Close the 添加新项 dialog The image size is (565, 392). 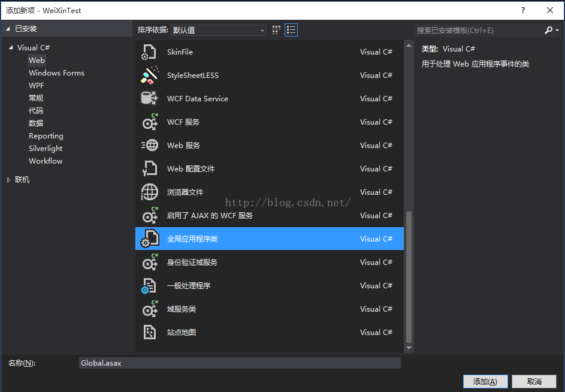coord(550,10)
